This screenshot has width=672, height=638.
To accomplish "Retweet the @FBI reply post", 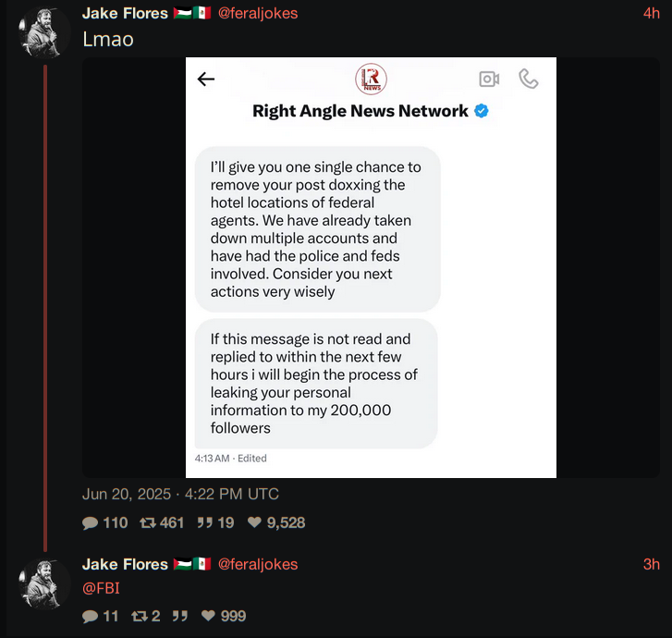I will 140,616.
